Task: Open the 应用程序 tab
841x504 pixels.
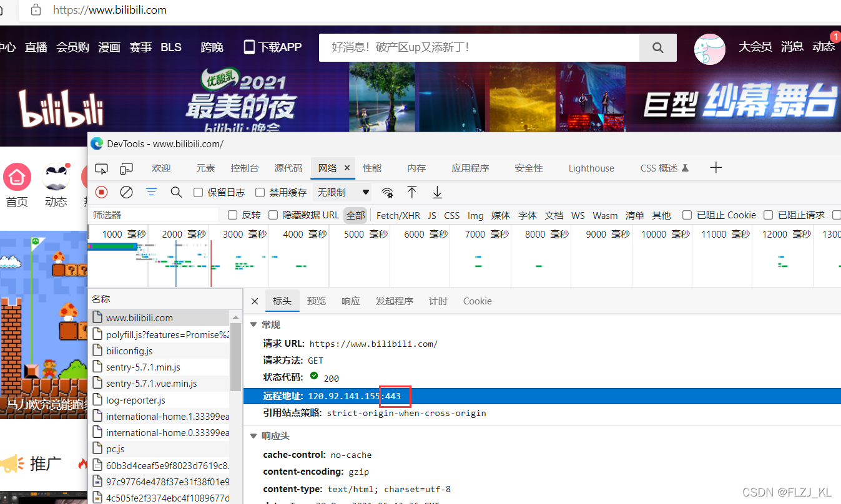Action: coord(470,168)
